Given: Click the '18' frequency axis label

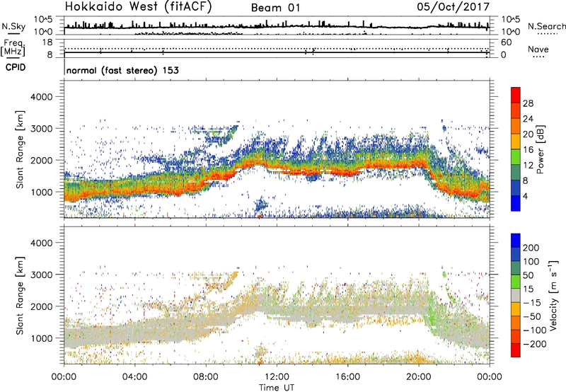Looking at the screenshot, I should tap(47, 42).
